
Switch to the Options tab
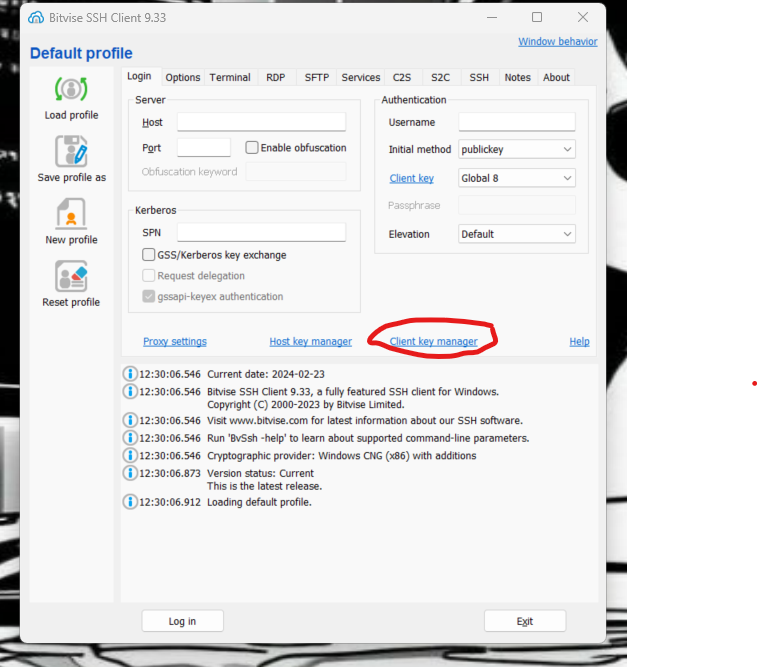click(x=182, y=77)
